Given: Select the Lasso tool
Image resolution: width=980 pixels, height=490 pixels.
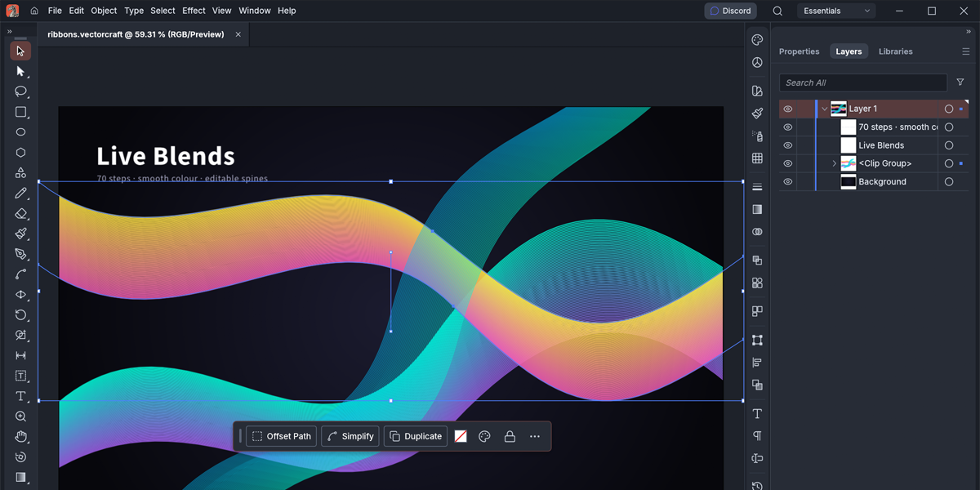Looking at the screenshot, I should (20, 91).
